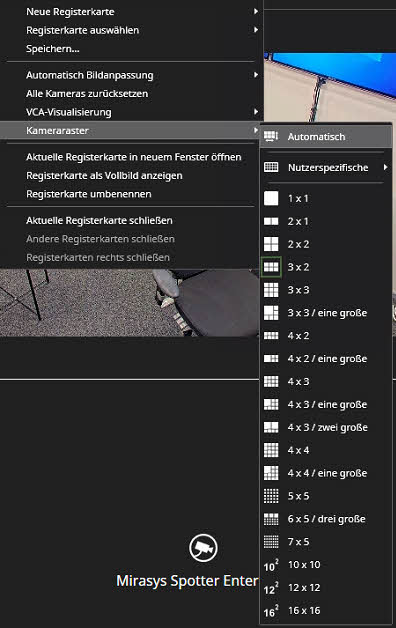This screenshot has height=628, width=396.
Task: Click the 4 x 3 layout icon
Action: click(271, 381)
